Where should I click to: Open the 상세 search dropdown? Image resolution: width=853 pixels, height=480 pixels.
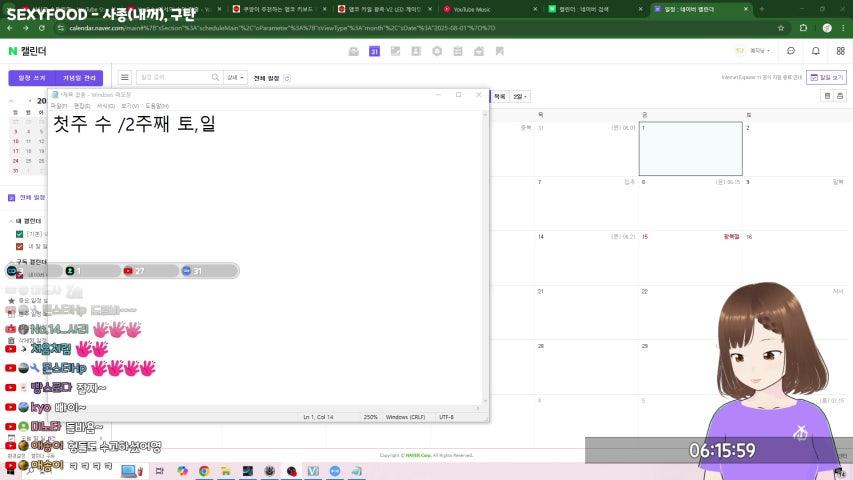[x=236, y=77]
